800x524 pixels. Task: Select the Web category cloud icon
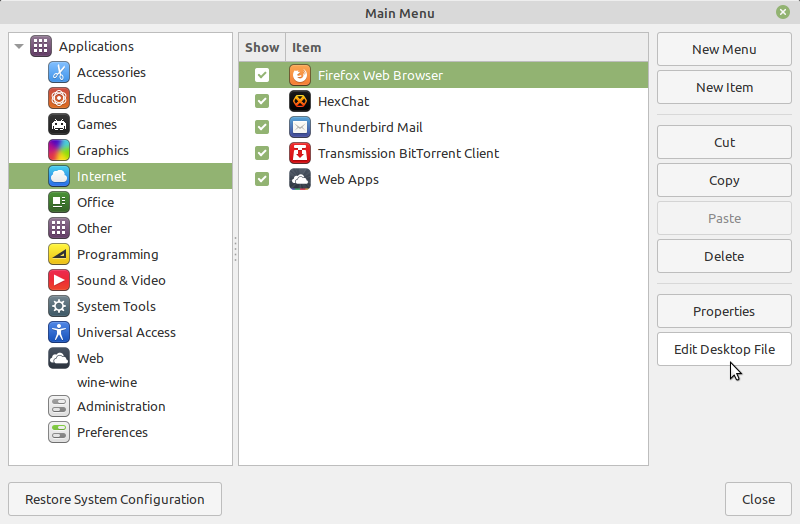[x=59, y=359]
